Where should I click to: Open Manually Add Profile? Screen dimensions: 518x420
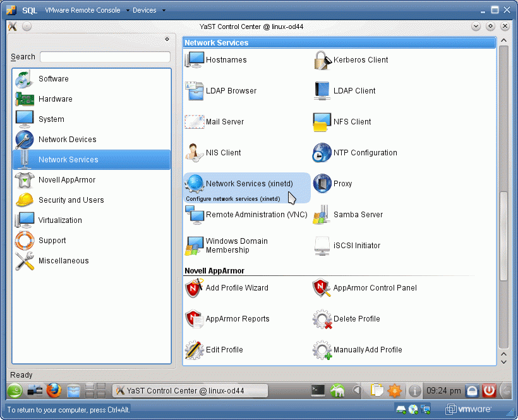358,350
